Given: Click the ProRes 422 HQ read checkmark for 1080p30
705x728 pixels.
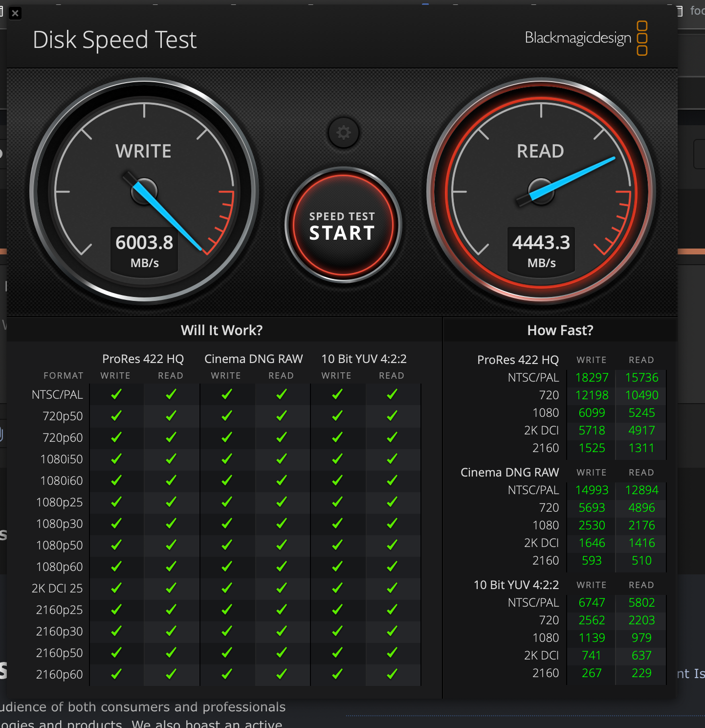Looking at the screenshot, I should pos(171,523).
